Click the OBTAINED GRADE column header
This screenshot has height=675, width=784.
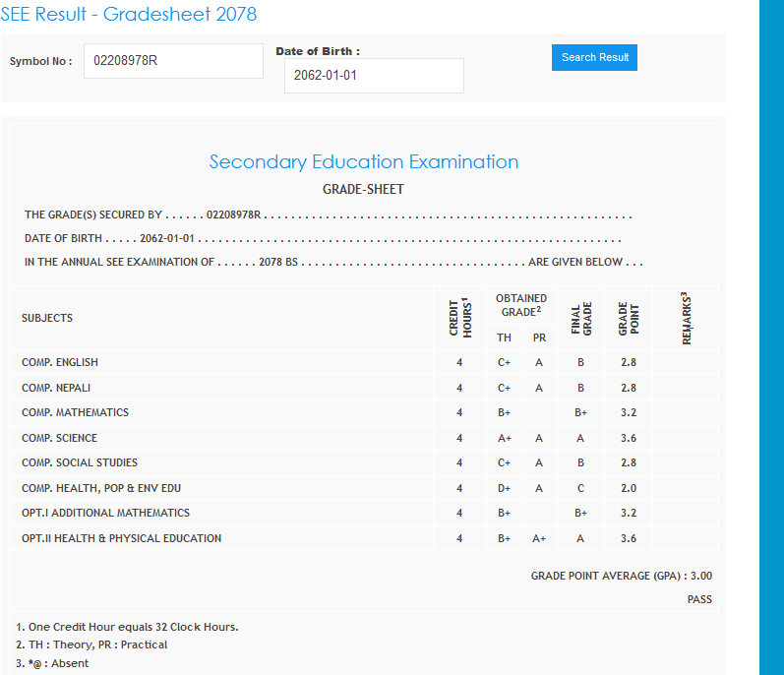(x=520, y=304)
